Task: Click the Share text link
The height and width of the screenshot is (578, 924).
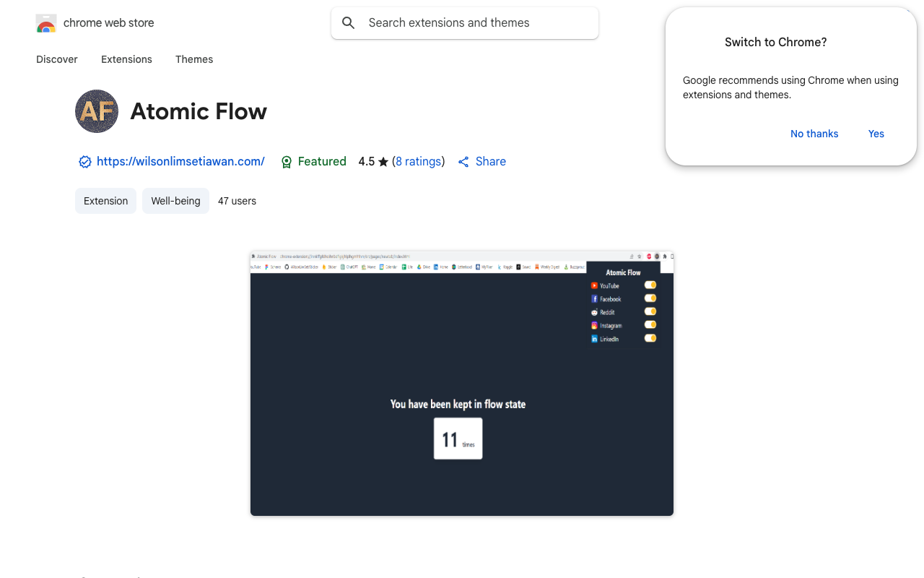Action: 491,162
